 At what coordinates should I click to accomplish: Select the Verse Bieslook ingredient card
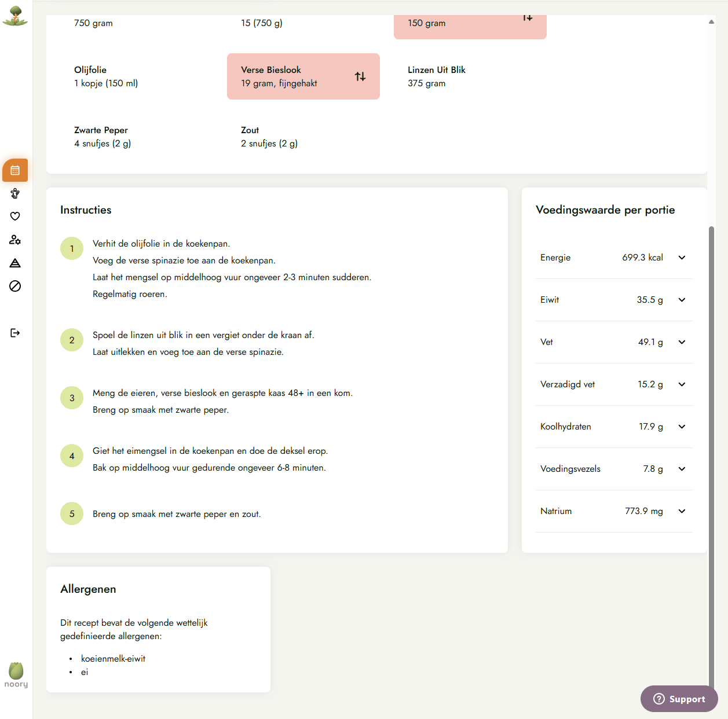tap(303, 76)
